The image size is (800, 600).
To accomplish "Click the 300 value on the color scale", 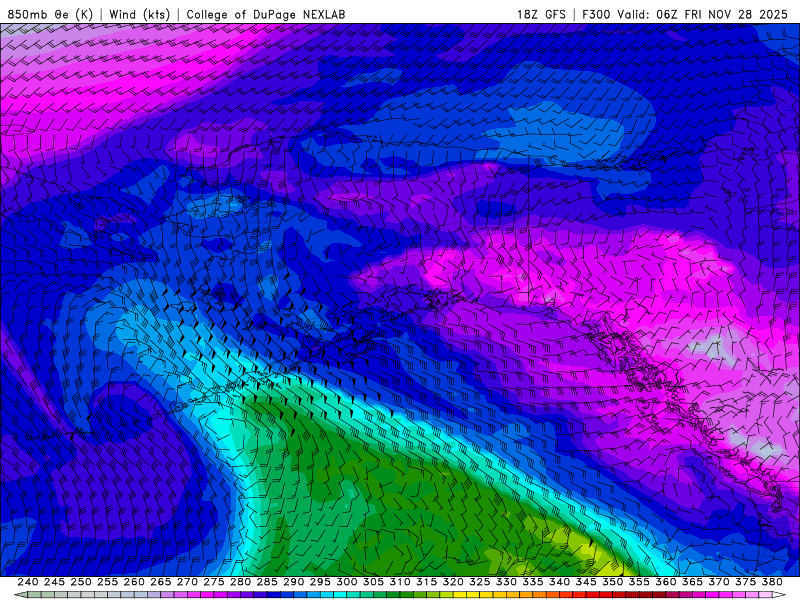I will tap(346, 582).
